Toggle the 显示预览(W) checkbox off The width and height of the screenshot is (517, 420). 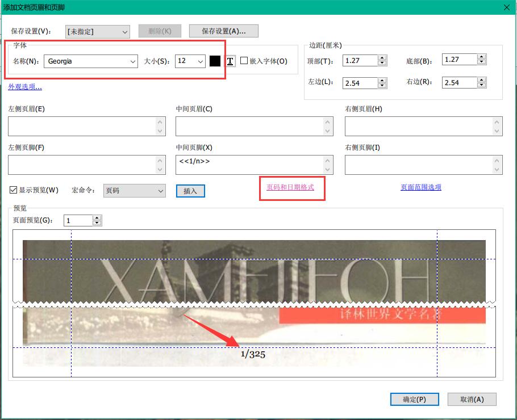coord(12,190)
